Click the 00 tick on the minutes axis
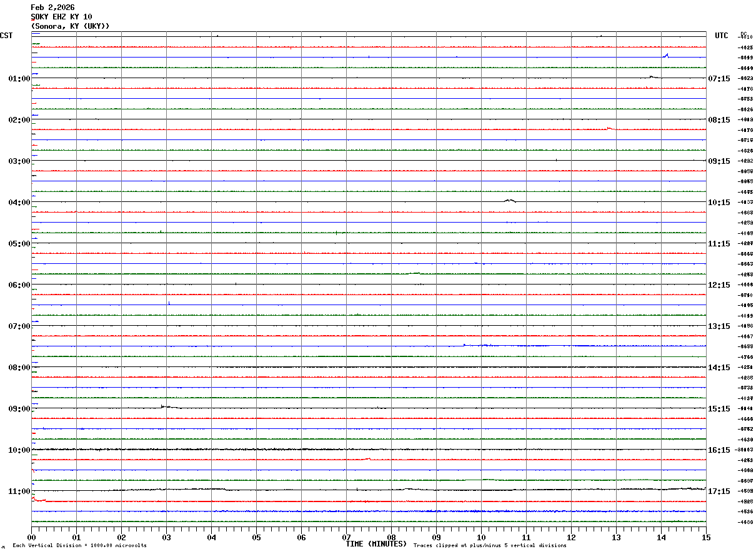 tap(31, 537)
